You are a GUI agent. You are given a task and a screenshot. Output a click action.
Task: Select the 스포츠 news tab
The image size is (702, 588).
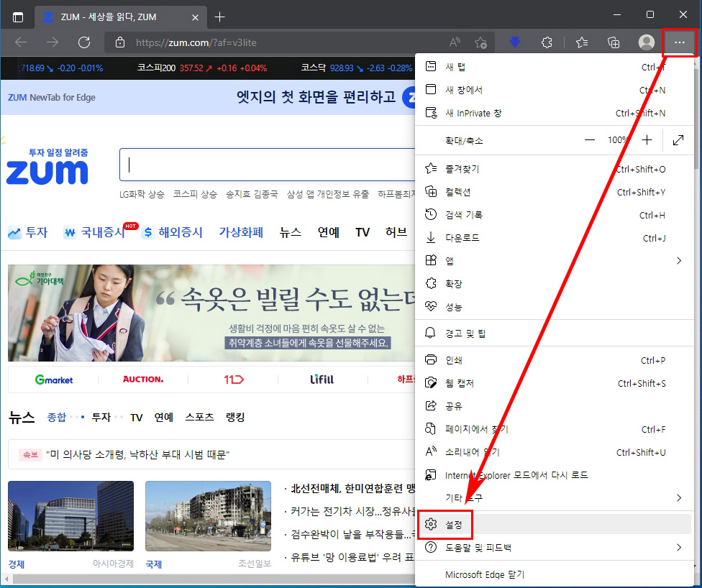click(199, 417)
